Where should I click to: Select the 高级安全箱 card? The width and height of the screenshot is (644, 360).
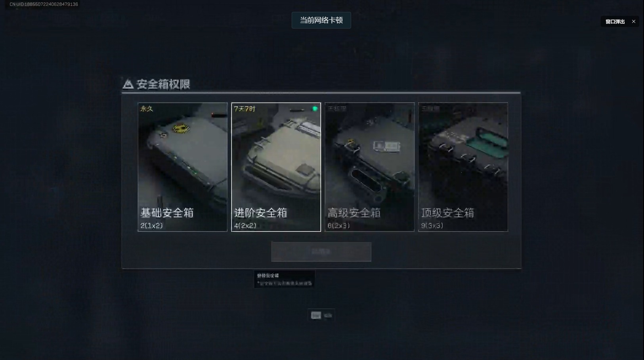[369, 167]
